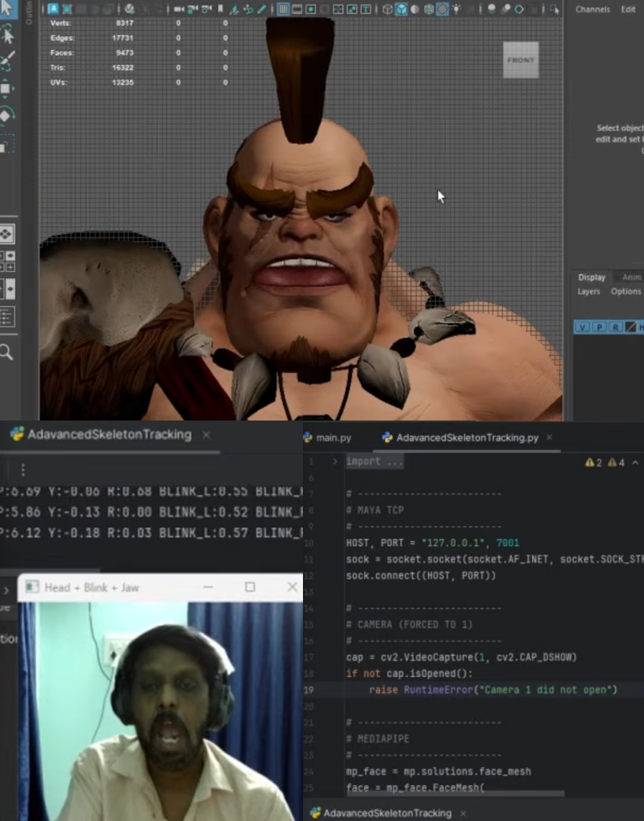Select the arrow Select tool in Maya toolbox
The height and width of the screenshot is (821, 644).
(x=7, y=9)
